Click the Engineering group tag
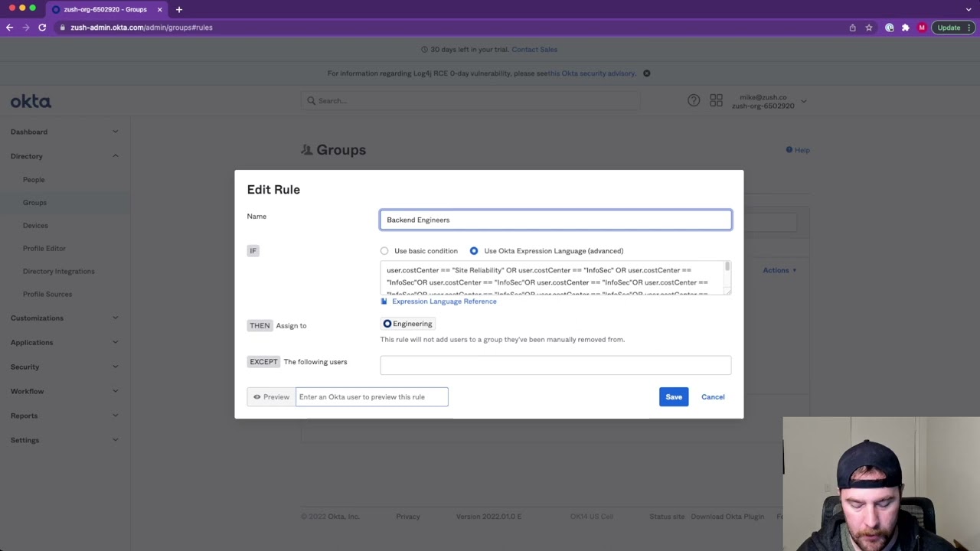The image size is (980, 551). tap(408, 324)
